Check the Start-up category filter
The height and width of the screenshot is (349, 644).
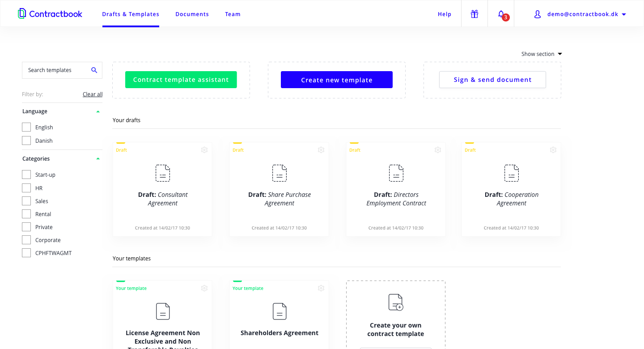coord(26,174)
